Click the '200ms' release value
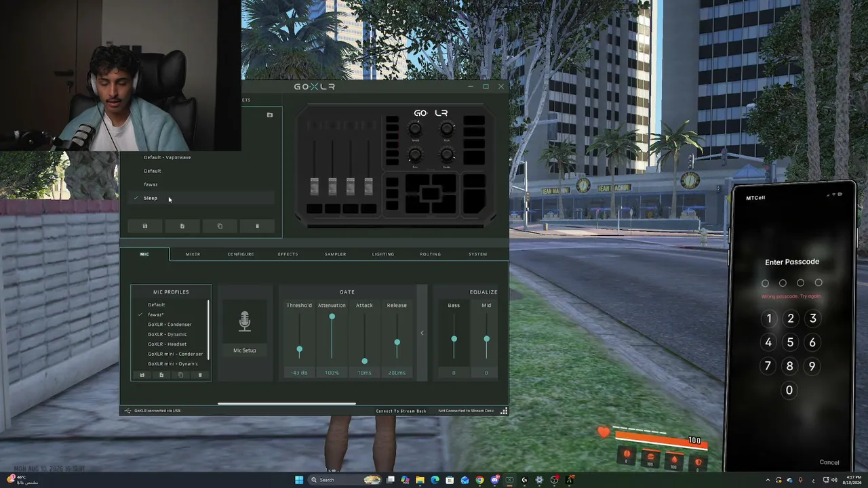868x488 pixels. [397, 373]
